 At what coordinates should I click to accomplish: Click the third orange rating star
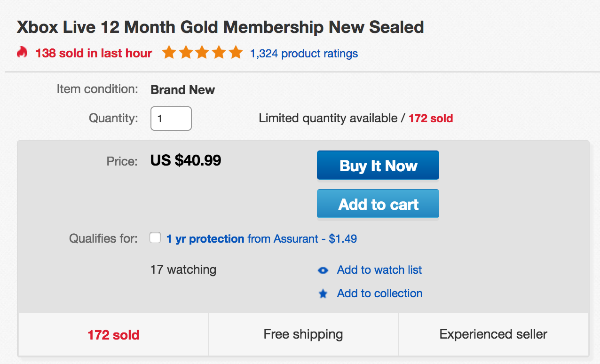tap(202, 53)
